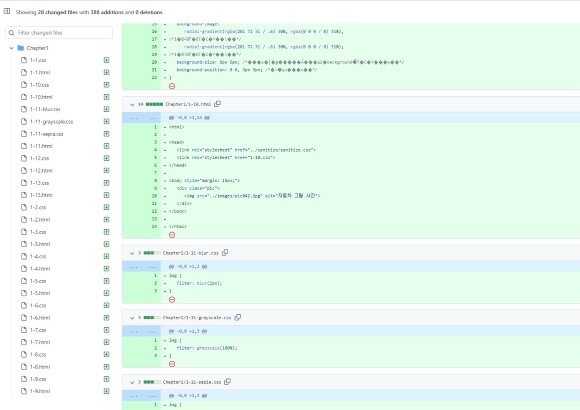580x410 pixels.
Task: Click the added-file icon beside 1-3.css
Action: pos(107,232)
